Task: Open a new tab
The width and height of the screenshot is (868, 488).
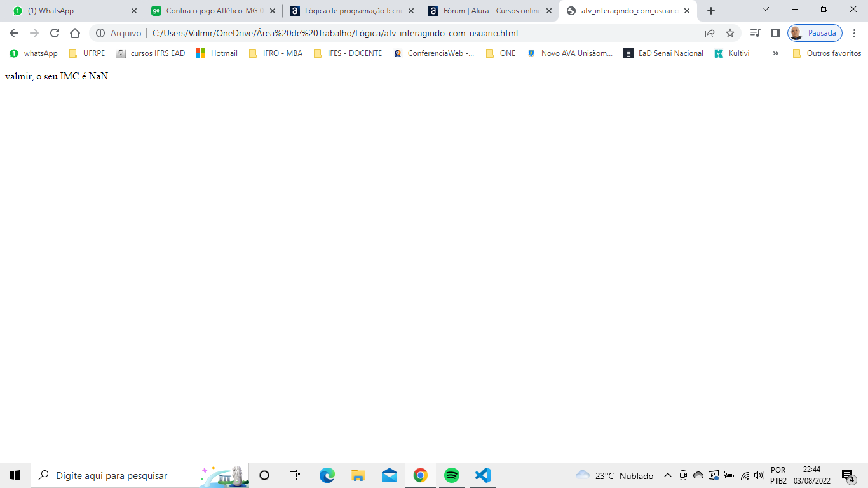Action: tap(711, 11)
